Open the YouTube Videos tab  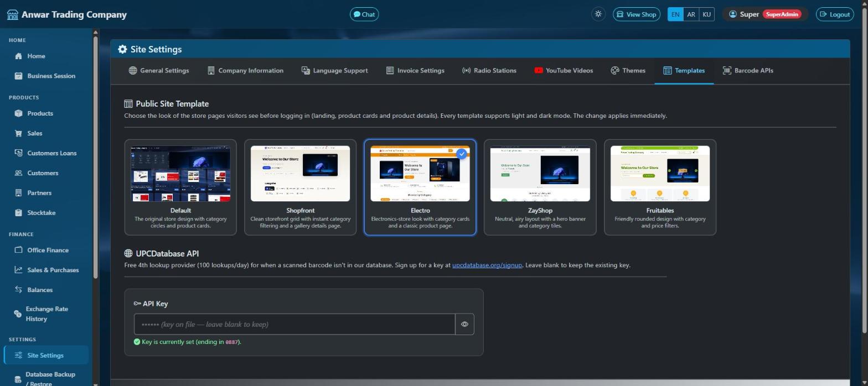tap(564, 71)
